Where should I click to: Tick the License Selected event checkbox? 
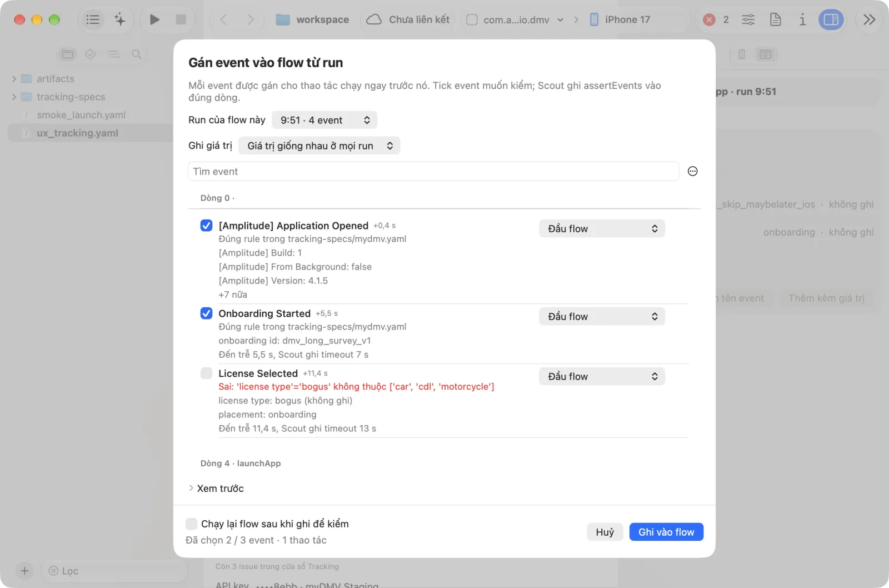point(206,373)
